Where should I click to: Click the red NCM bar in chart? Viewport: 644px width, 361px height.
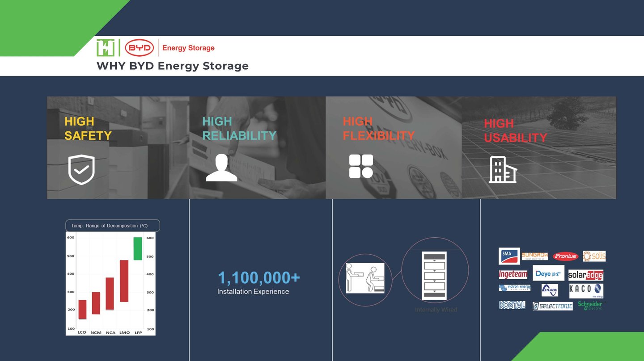[96, 303]
